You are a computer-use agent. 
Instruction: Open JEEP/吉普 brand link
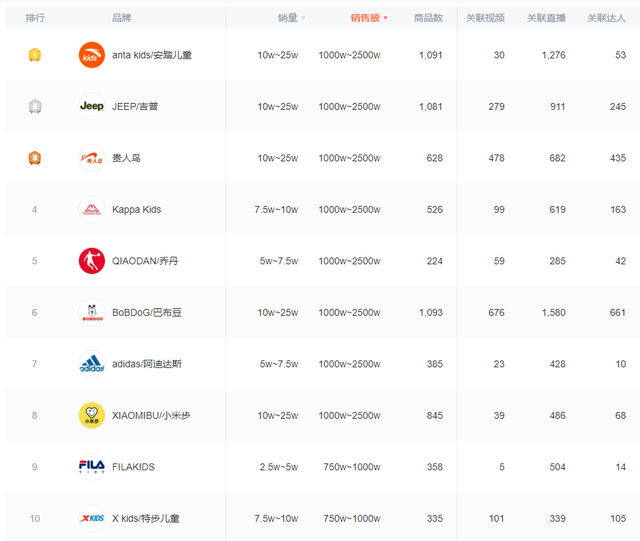click(135, 107)
